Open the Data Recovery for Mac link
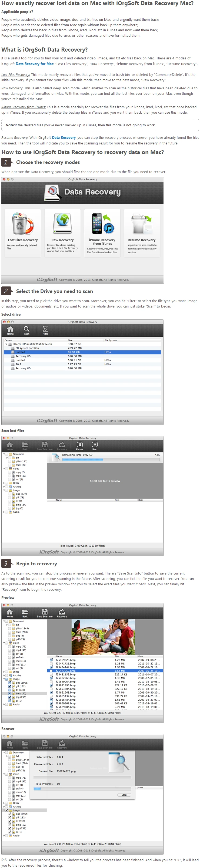This screenshot has height=868, width=200. (35, 64)
